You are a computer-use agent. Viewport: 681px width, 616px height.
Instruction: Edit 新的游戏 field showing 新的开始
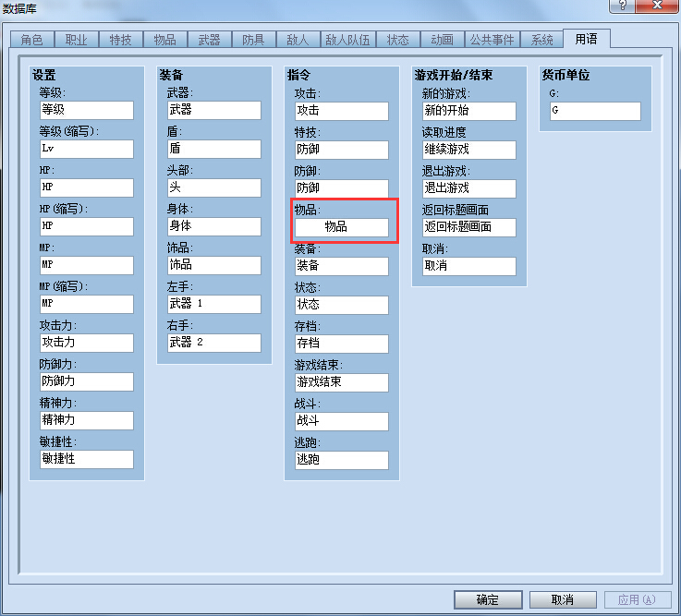[469, 111]
